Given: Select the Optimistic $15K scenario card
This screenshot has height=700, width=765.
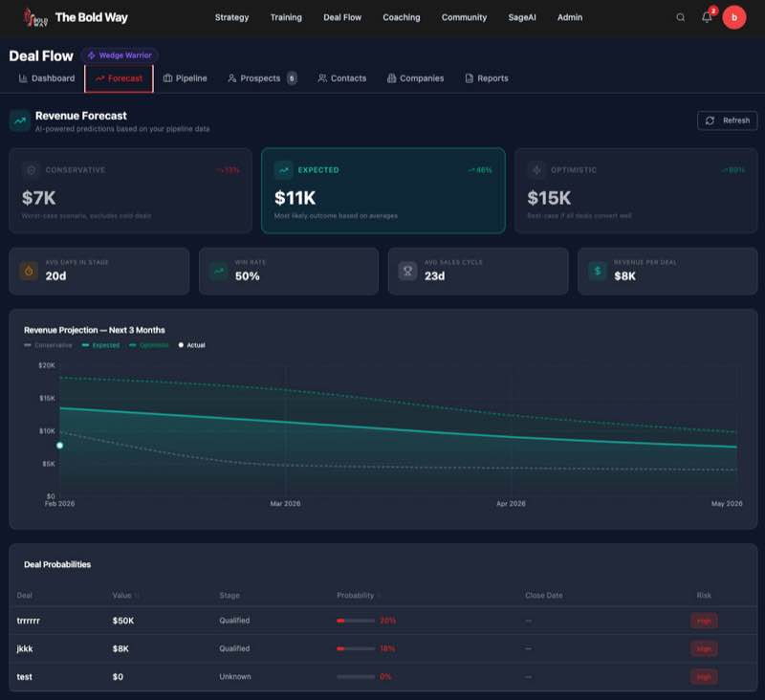Looking at the screenshot, I should click(636, 190).
